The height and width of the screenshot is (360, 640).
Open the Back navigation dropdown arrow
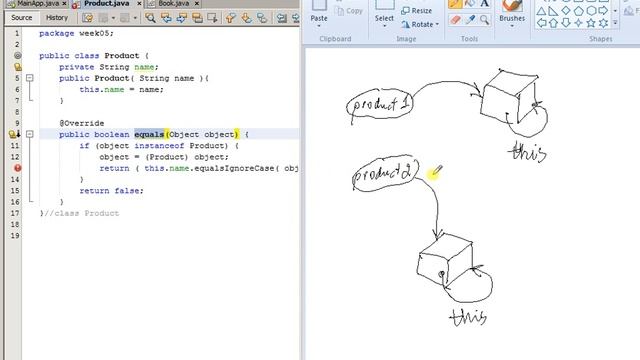113,18
